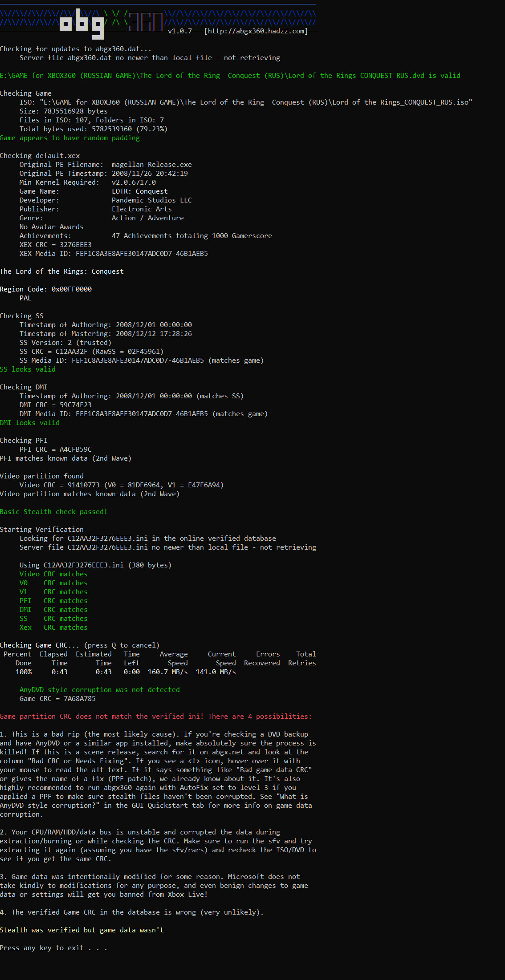This screenshot has height=980, width=505.
Task: Select Game Name 'LOTR: Conquest'
Action: coord(94,191)
